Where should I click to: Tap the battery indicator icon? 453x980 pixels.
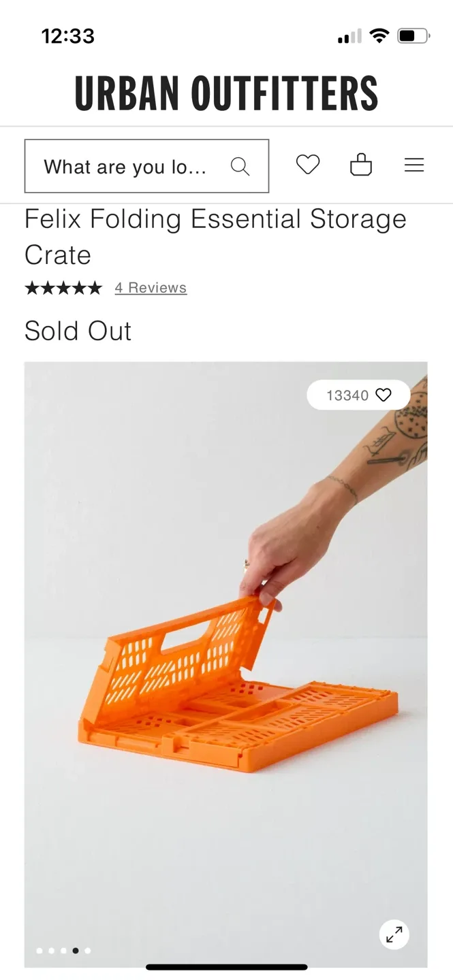[414, 36]
